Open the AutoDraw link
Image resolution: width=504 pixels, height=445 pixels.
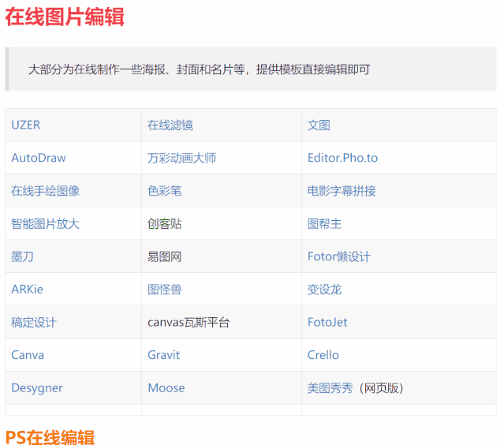39,158
